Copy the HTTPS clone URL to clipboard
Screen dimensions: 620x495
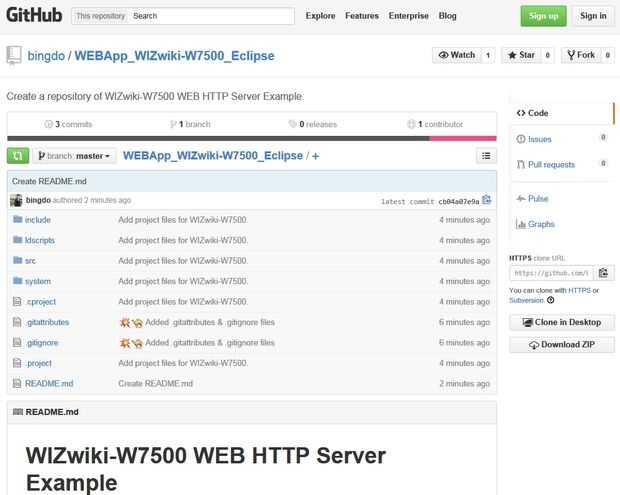[x=603, y=273]
